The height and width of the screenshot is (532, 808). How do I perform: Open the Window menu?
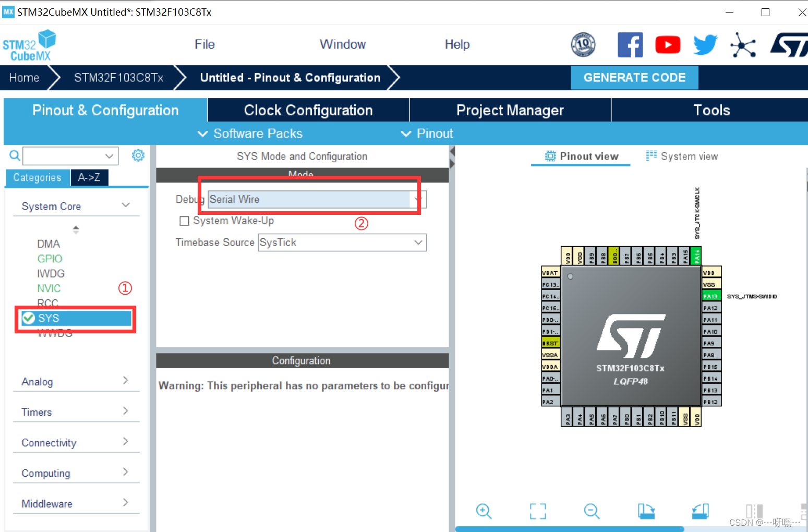(x=343, y=44)
